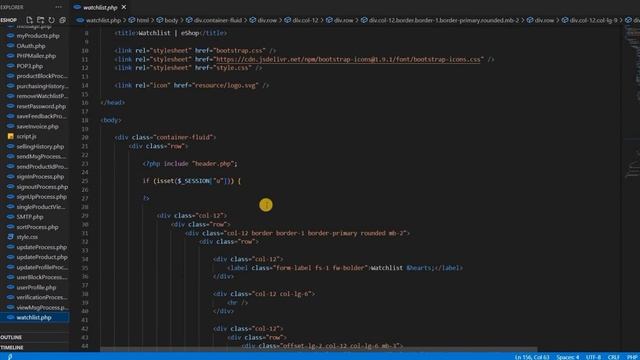The height and width of the screenshot is (360, 640).
Task: Click div.container-fluid in the breadcrumb
Action: 218,20
